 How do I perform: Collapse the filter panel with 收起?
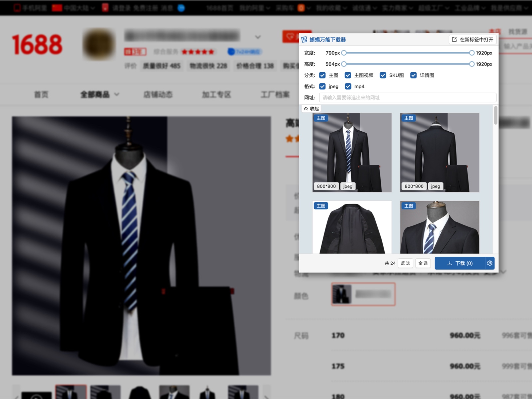pyautogui.click(x=311, y=109)
